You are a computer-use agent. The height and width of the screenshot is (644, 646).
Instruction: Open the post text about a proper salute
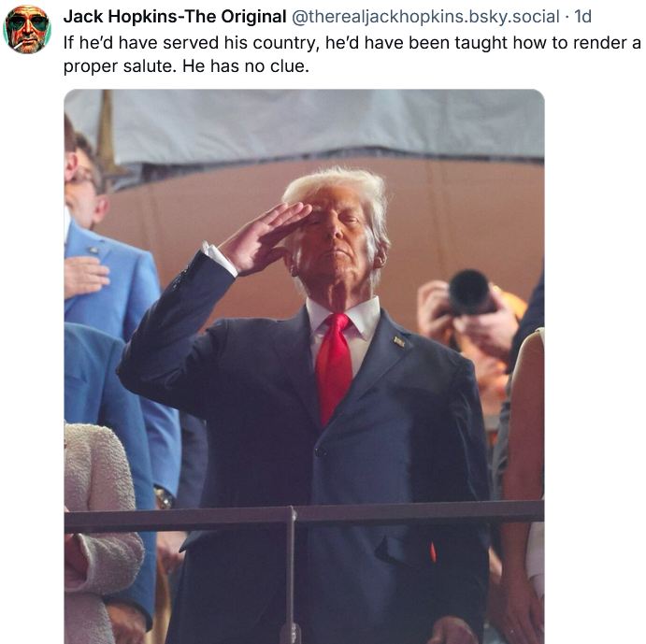[352, 54]
